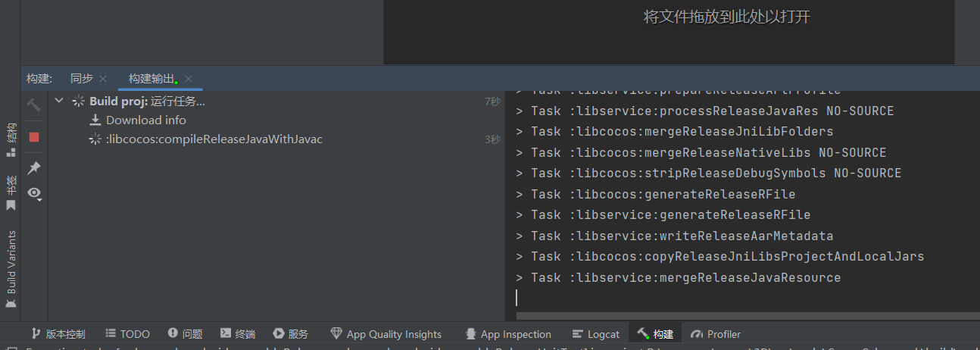Viewport: 980px width, 350px height.
Task: Select the libcocos compileReleaseJavaWithJavac task
Action: [214, 139]
